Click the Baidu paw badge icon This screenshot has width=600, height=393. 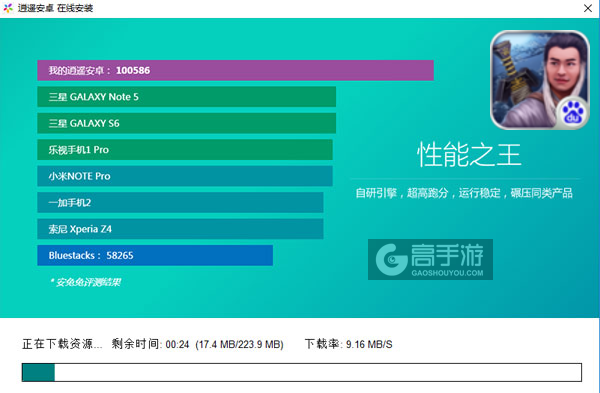tap(572, 113)
